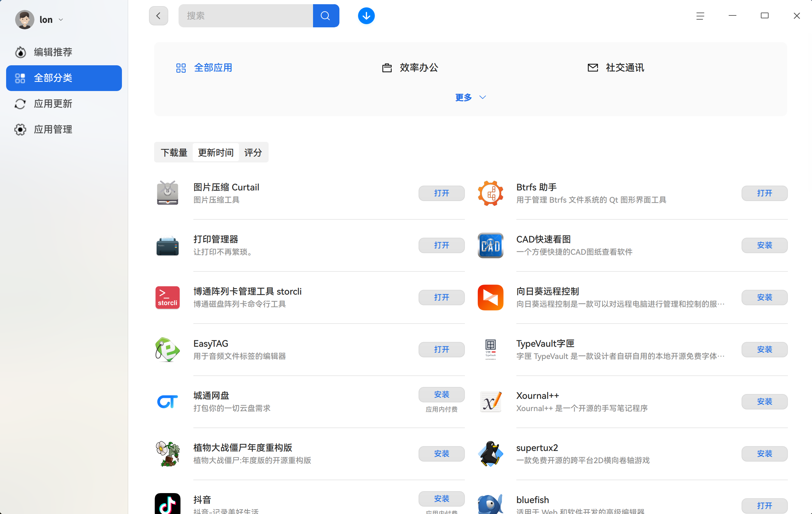
Task: Open the 效率办公 category
Action: [x=419, y=68]
